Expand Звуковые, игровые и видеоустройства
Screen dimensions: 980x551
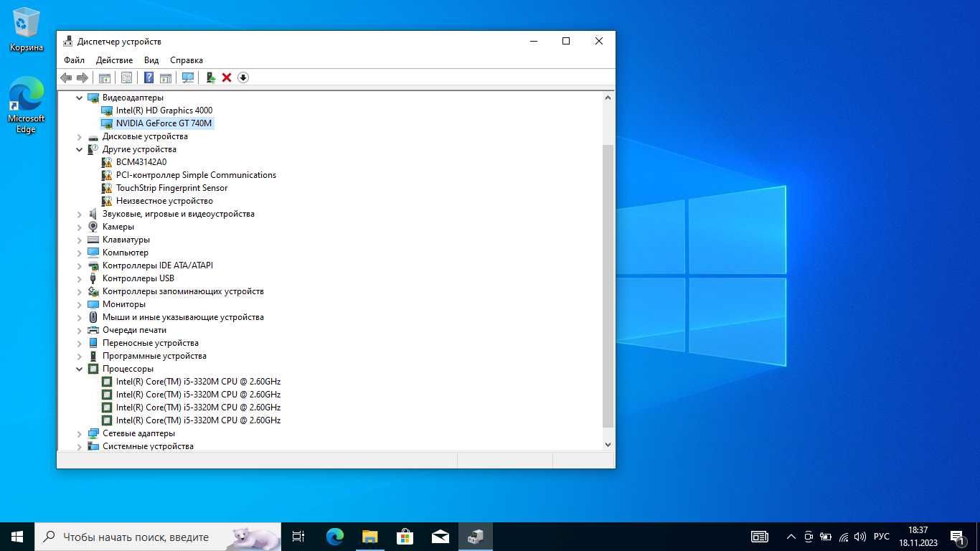80,214
